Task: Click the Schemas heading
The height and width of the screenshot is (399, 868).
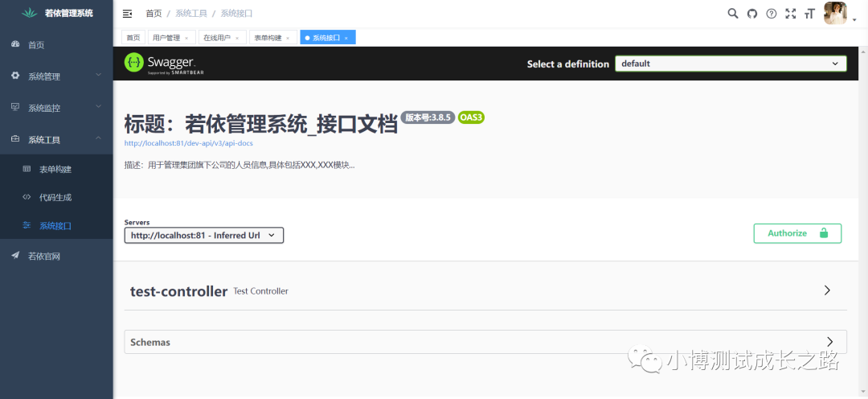Action: pos(150,342)
